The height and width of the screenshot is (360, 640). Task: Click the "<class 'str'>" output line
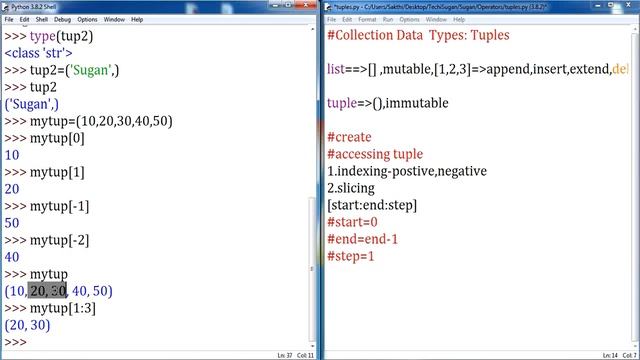[x=38, y=53]
